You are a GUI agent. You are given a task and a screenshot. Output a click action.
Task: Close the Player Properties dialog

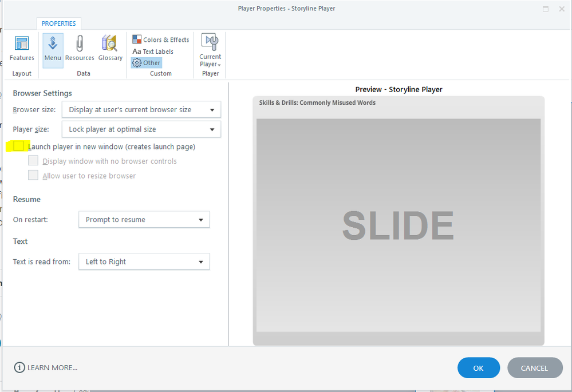click(x=562, y=9)
